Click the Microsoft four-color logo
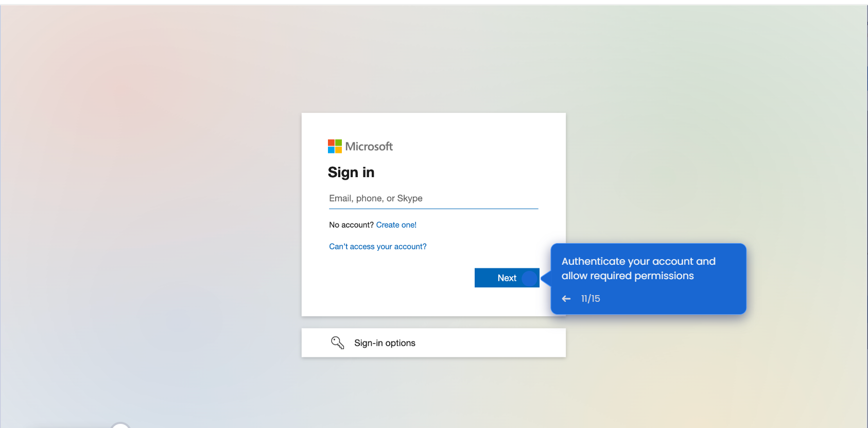868x428 pixels. pyautogui.click(x=335, y=146)
